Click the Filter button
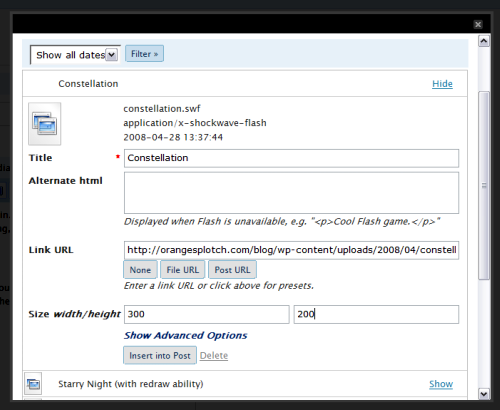Image resolution: width=500 pixels, height=410 pixels. [x=144, y=54]
